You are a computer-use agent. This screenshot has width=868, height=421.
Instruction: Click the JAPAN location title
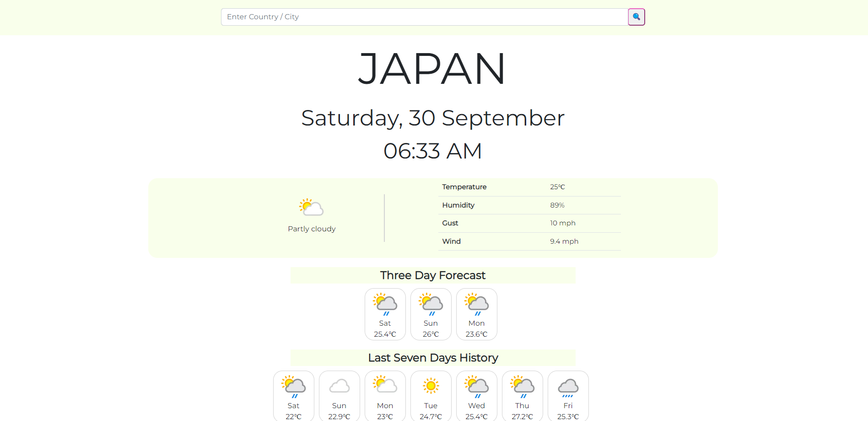pos(432,69)
